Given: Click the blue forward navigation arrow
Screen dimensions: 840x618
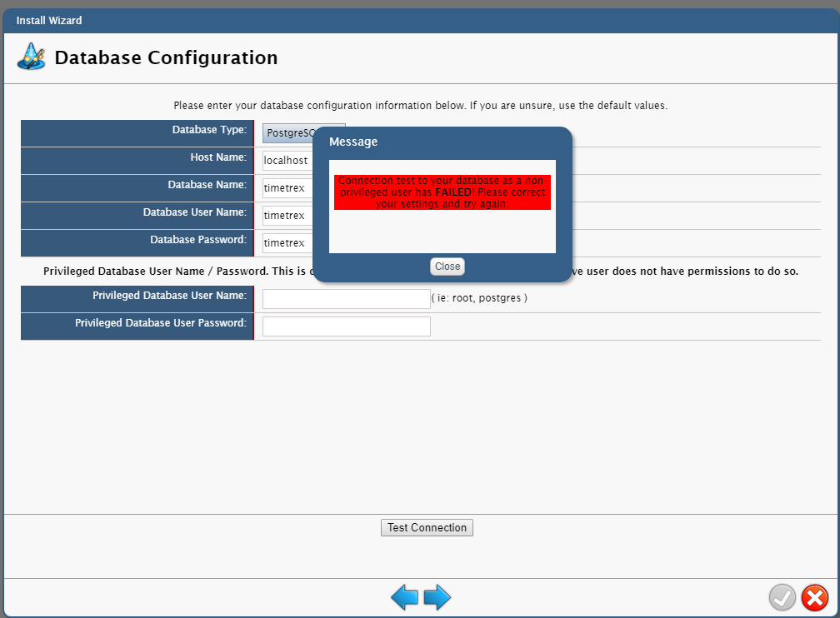Looking at the screenshot, I should pyautogui.click(x=437, y=597).
